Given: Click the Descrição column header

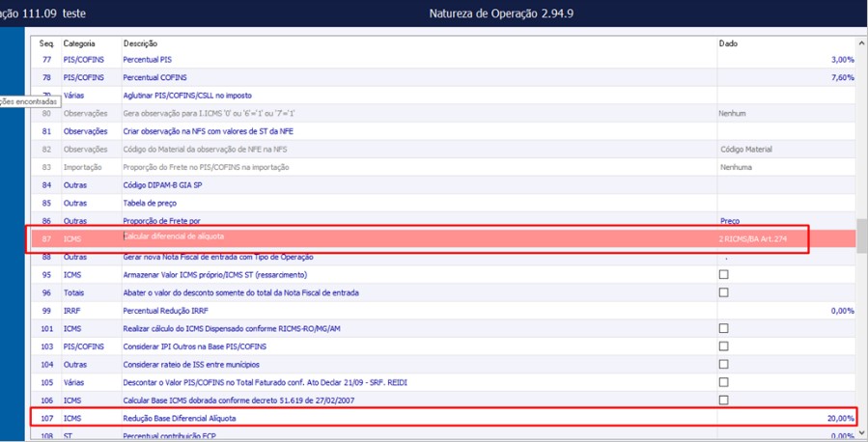Looking at the screenshot, I should (x=140, y=43).
